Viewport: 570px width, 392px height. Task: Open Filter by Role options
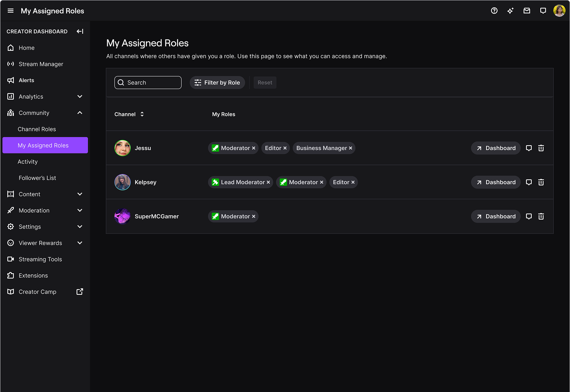217,83
